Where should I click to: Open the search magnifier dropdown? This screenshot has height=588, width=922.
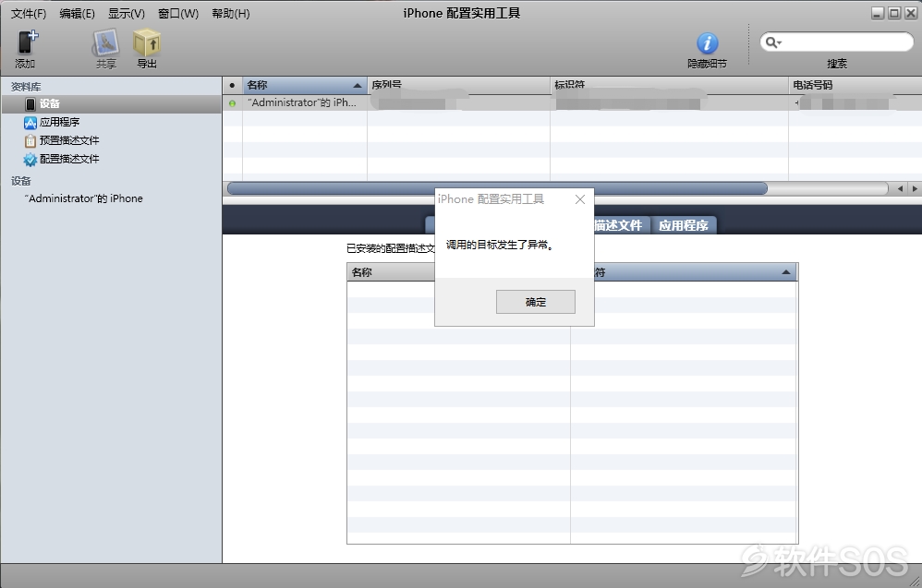click(x=772, y=42)
